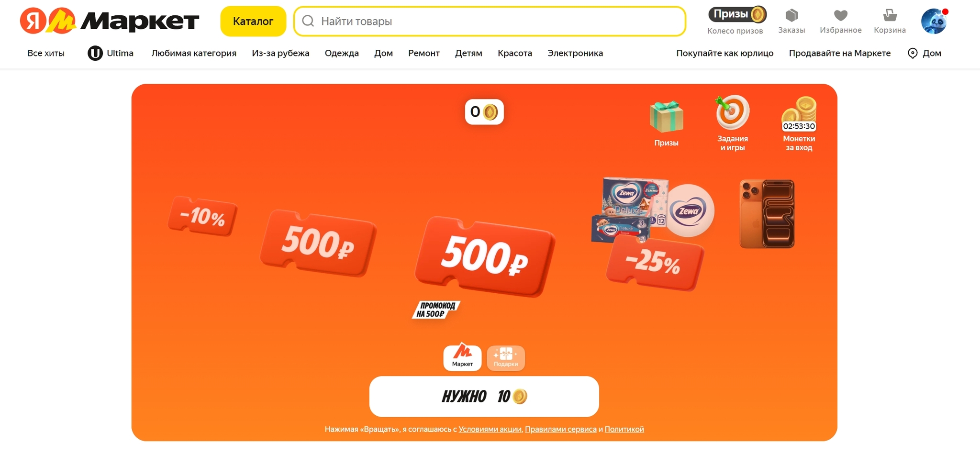Open the Ultima menu item
Viewport: 980px width, 454px height.
(111, 53)
